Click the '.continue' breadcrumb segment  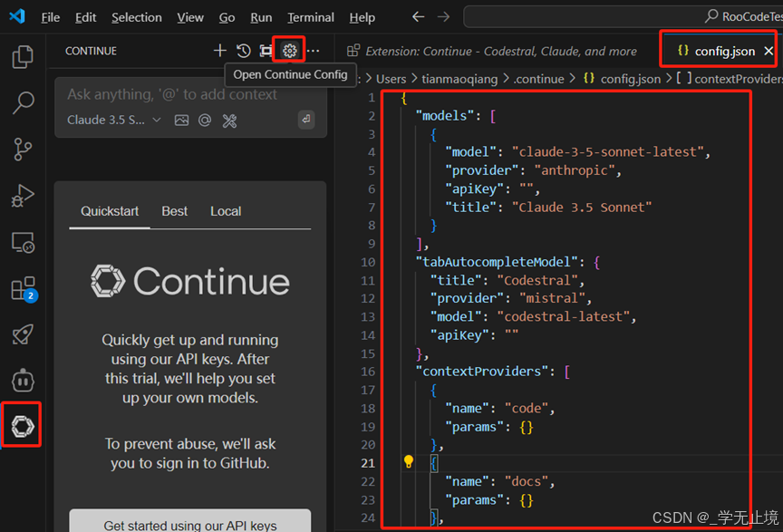[539, 79]
